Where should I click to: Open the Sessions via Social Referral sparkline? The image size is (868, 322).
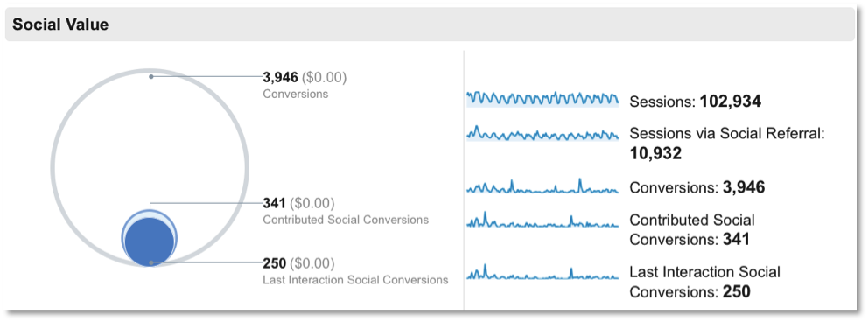[x=542, y=133]
